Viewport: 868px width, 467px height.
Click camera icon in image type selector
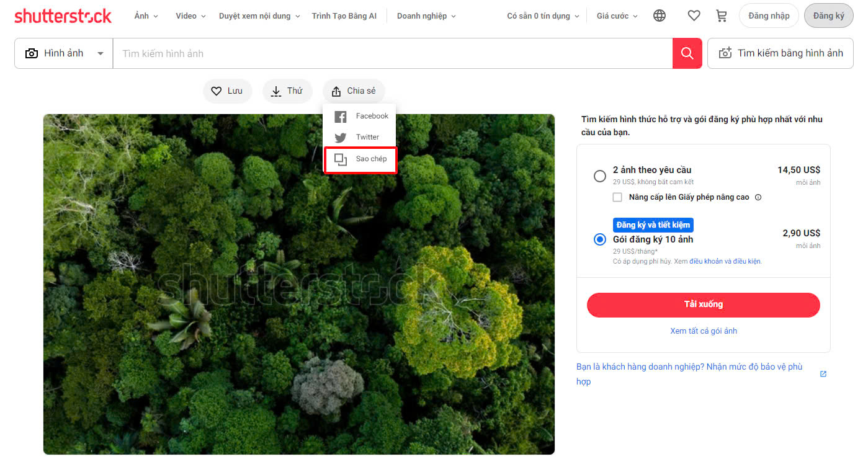(32, 53)
